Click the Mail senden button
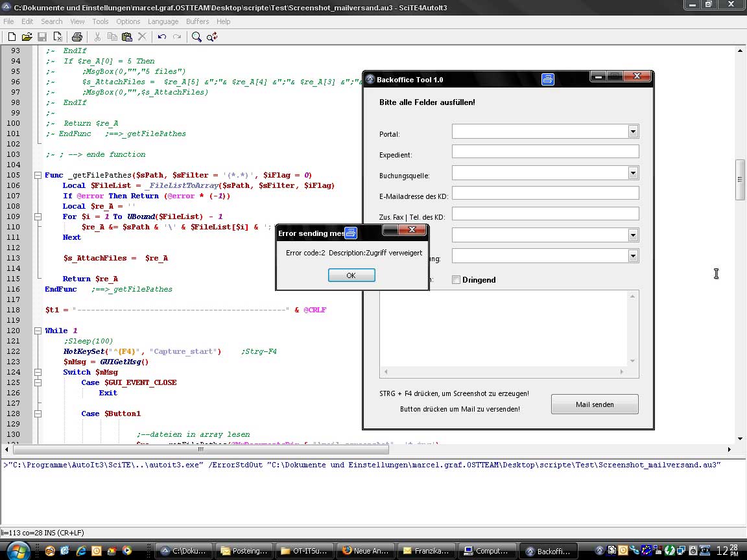747x560 pixels. pyautogui.click(x=595, y=404)
